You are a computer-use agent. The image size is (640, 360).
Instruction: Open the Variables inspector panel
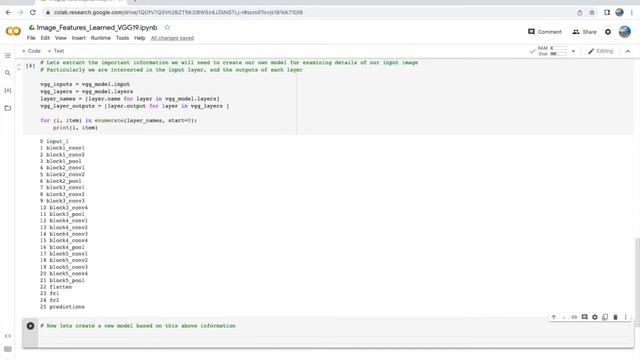8,90
